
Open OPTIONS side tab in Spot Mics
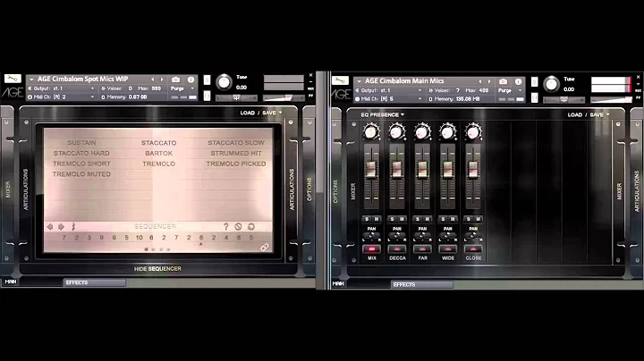click(309, 189)
